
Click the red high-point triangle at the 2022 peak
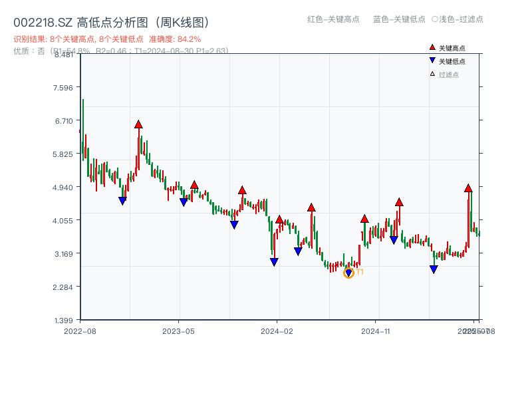click(x=139, y=123)
